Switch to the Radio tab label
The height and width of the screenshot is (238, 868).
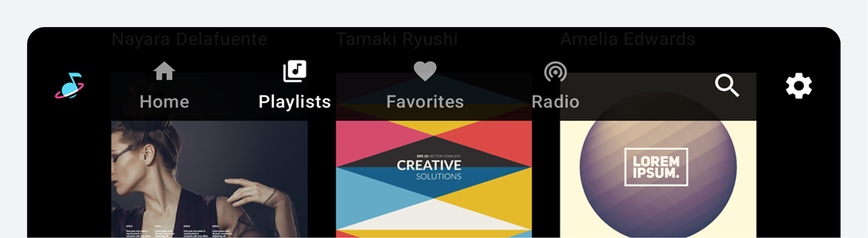coord(555,102)
